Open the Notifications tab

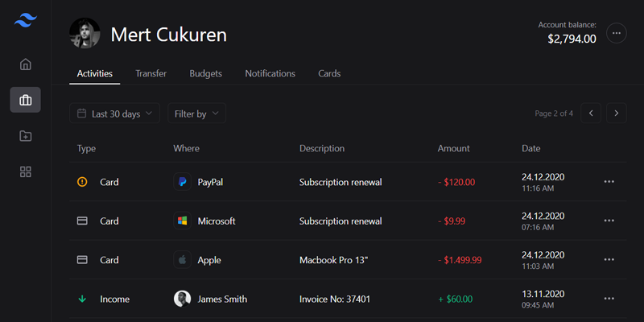(270, 73)
